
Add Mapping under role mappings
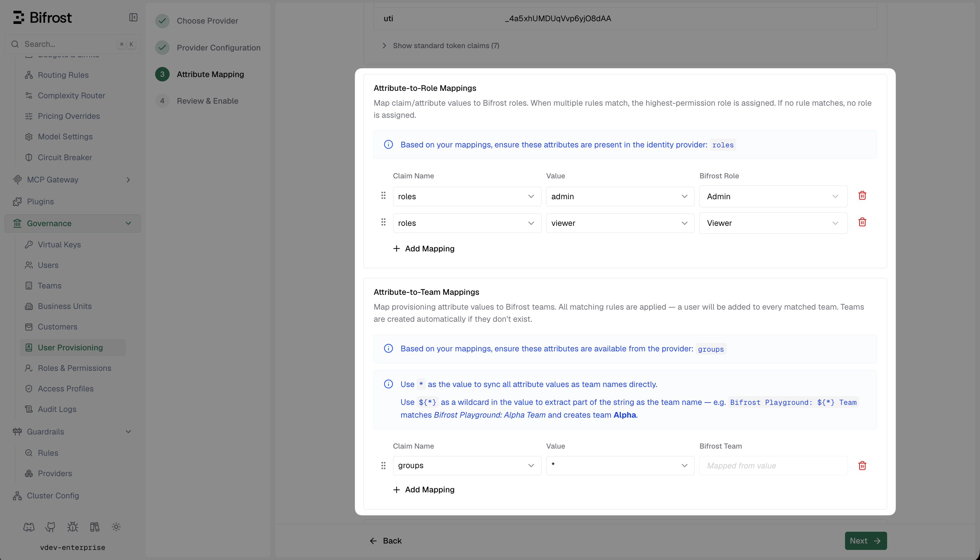point(424,249)
